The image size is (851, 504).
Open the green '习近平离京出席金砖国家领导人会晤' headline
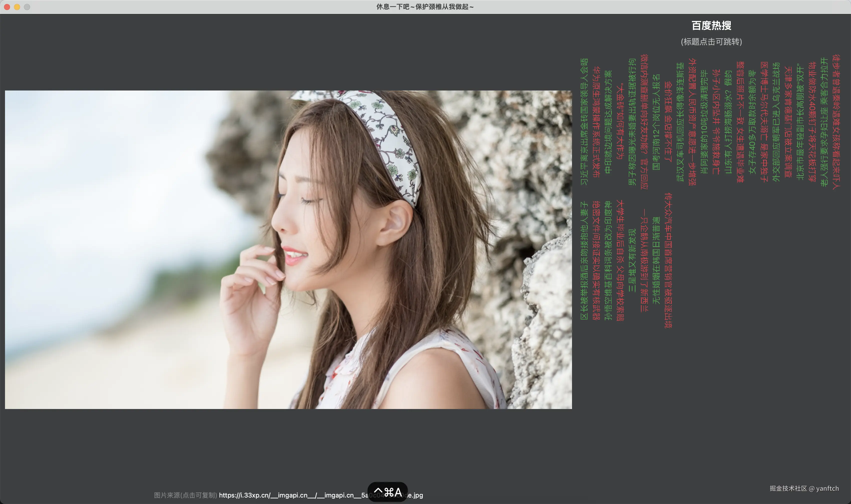click(x=584, y=121)
